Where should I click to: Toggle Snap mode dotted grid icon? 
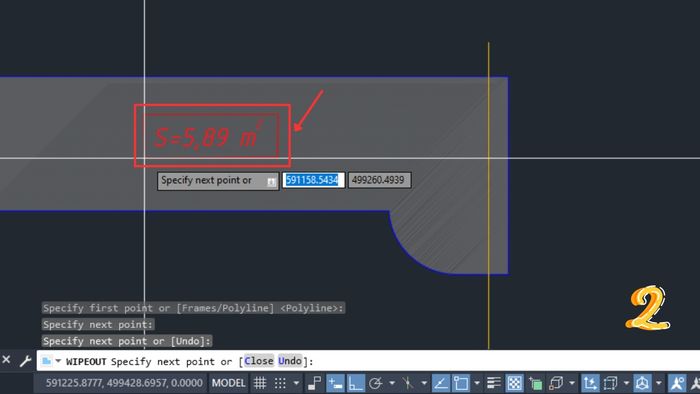(280, 383)
